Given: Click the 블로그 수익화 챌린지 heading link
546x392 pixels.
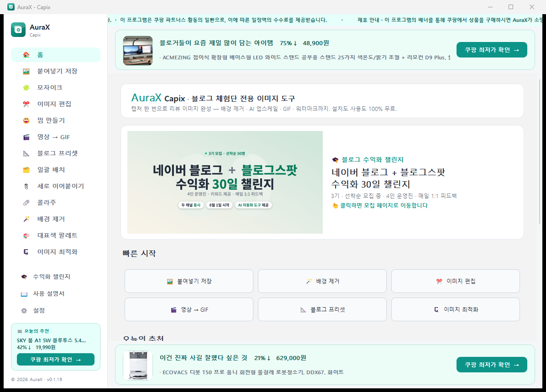Looking at the screenshot, I should 372,160.
